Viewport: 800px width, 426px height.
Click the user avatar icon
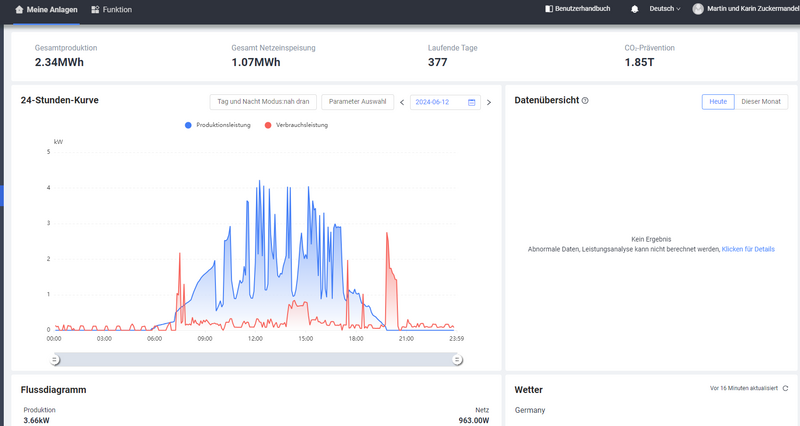point(698,9)
